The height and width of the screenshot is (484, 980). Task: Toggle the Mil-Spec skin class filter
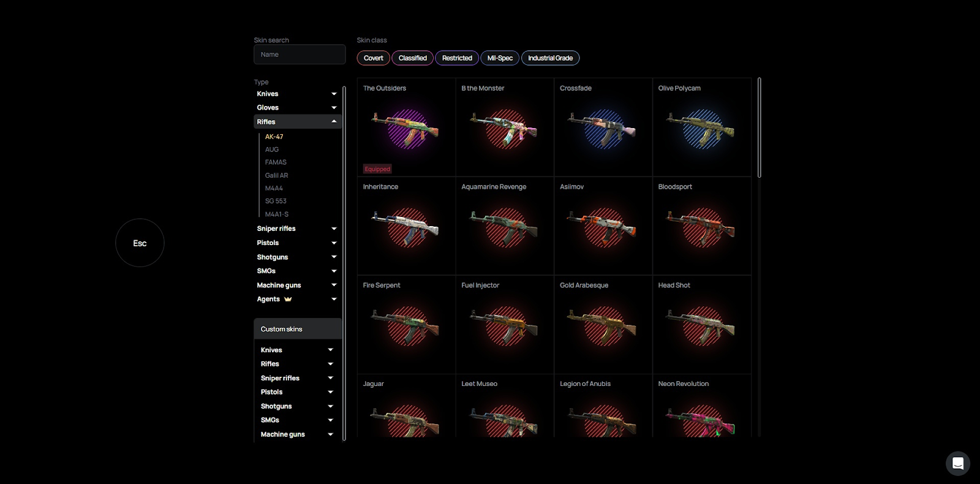(x=500, y=58)
